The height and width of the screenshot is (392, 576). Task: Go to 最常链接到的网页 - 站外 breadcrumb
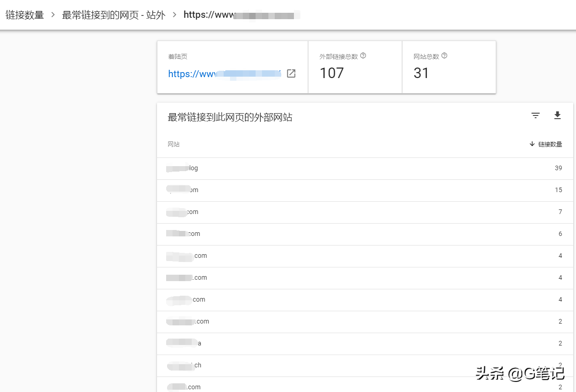click(114, 15)
